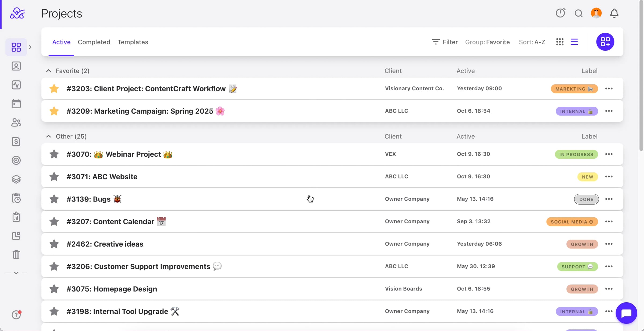
Task: Click the MAREKTING label badge
Action: [x=574, y=89]
